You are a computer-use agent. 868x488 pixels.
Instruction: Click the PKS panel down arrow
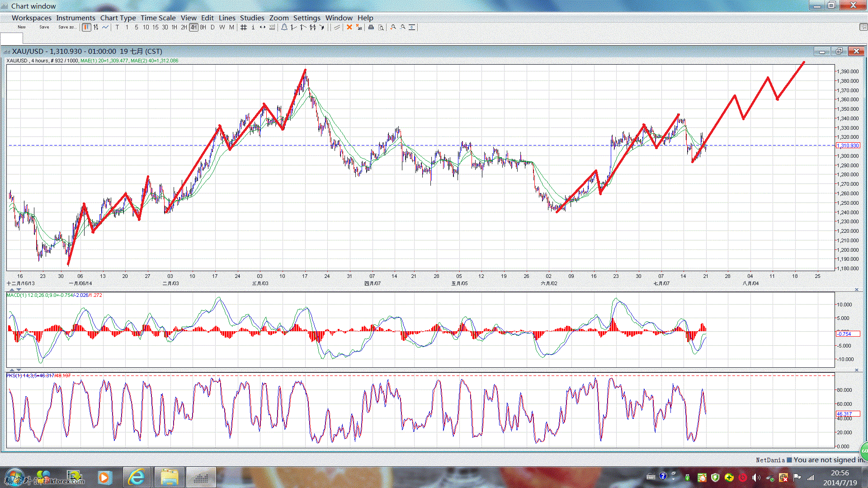(x=19, y=370)
